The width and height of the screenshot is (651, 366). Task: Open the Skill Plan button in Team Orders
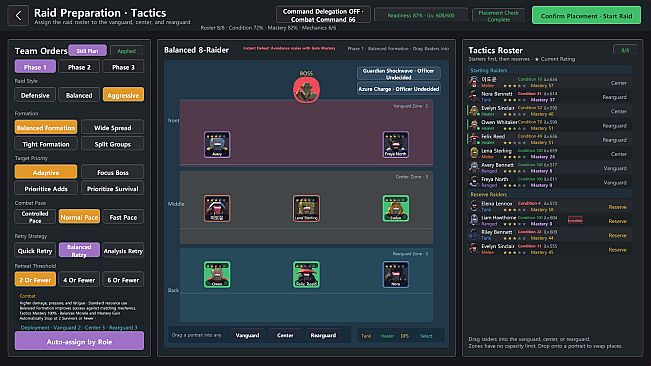point(88,51)
